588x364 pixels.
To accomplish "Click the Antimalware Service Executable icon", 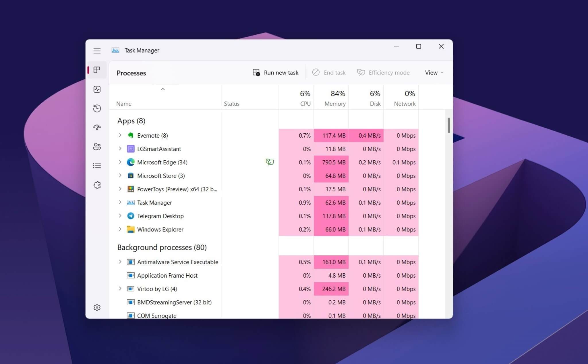I will (131, 262).
